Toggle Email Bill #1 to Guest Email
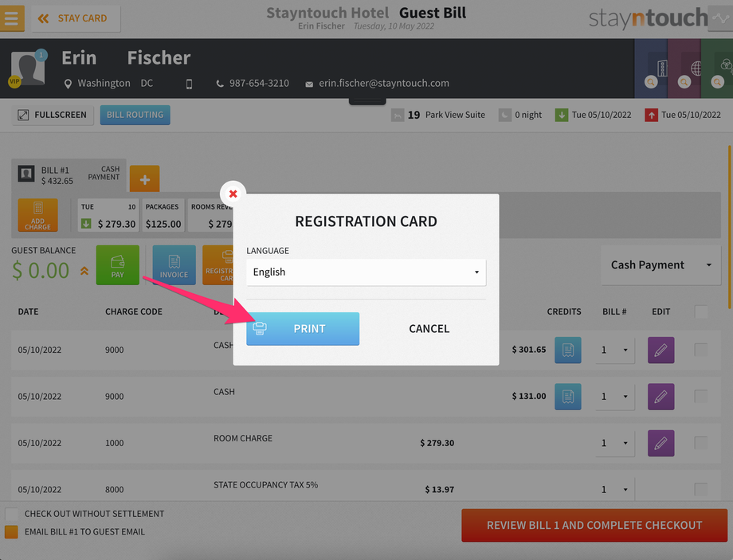Screen dimensions: 733x560 (x=12, y=532)
